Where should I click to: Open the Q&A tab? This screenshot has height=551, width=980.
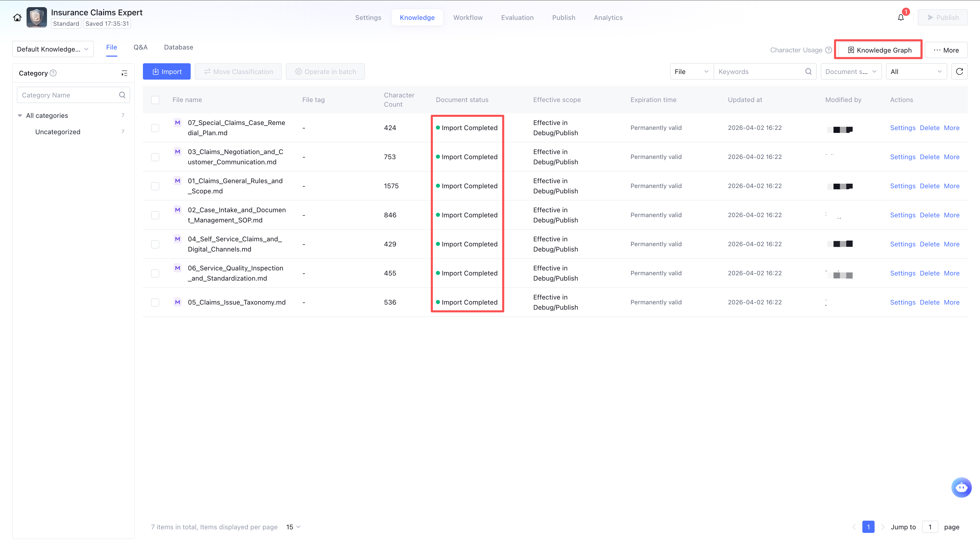pos(140,47)
